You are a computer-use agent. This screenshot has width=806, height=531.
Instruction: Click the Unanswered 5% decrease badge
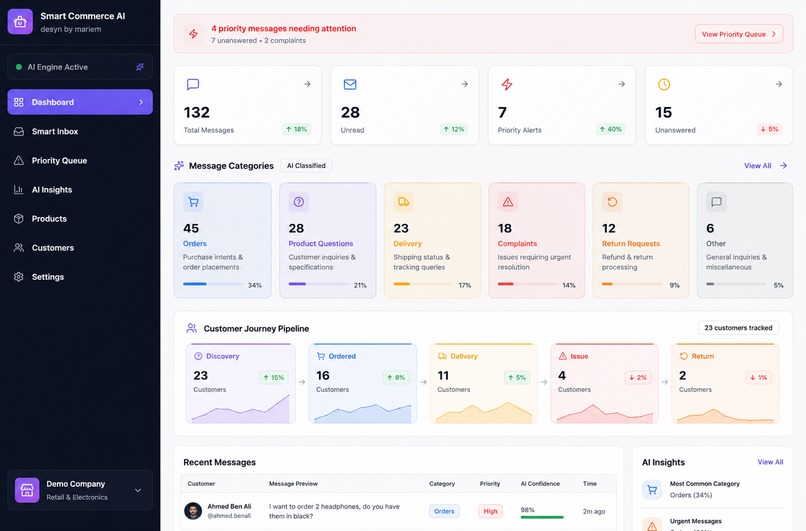pyautogui.click(x=770, y=130)
